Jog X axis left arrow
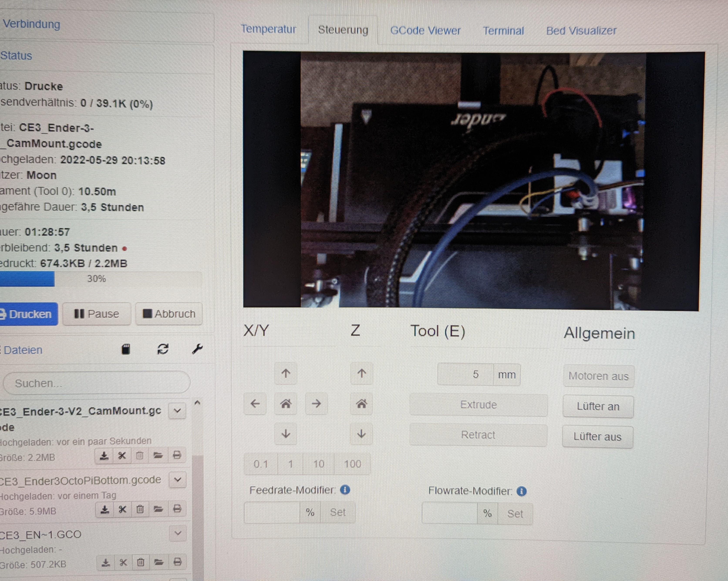This screenshot has width=728, height=581. pos(255,404)
